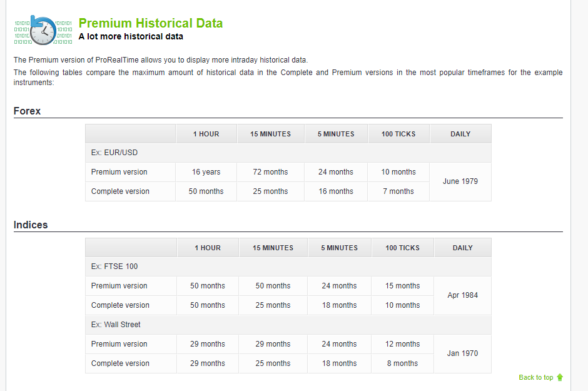
Task: Click the "Premium Historical Data" green title
Action: pos(150,23)
